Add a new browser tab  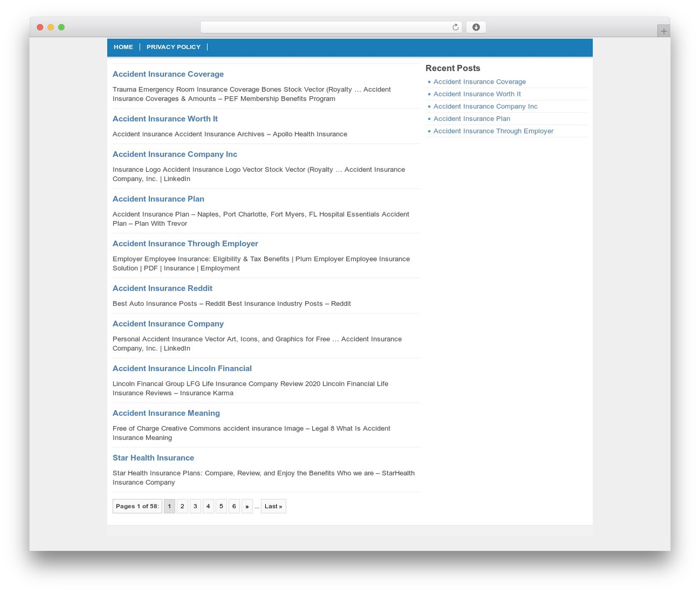coord(663,31)
